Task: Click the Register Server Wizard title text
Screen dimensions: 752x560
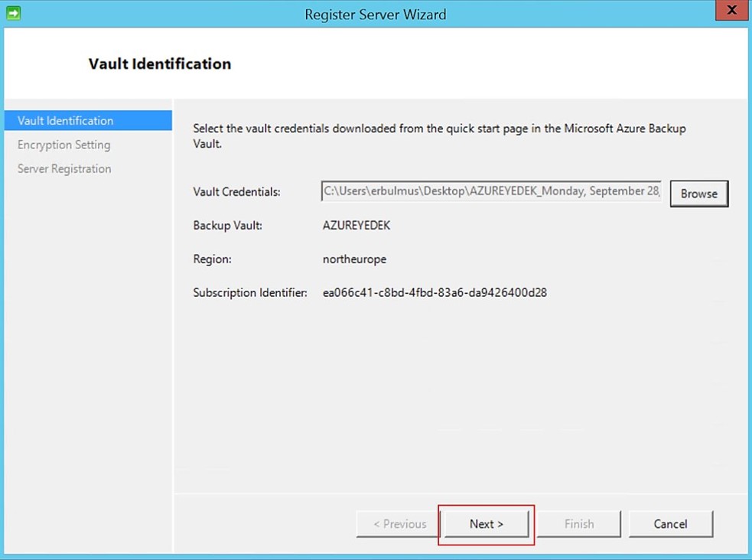Action: (x=376, y=15)
